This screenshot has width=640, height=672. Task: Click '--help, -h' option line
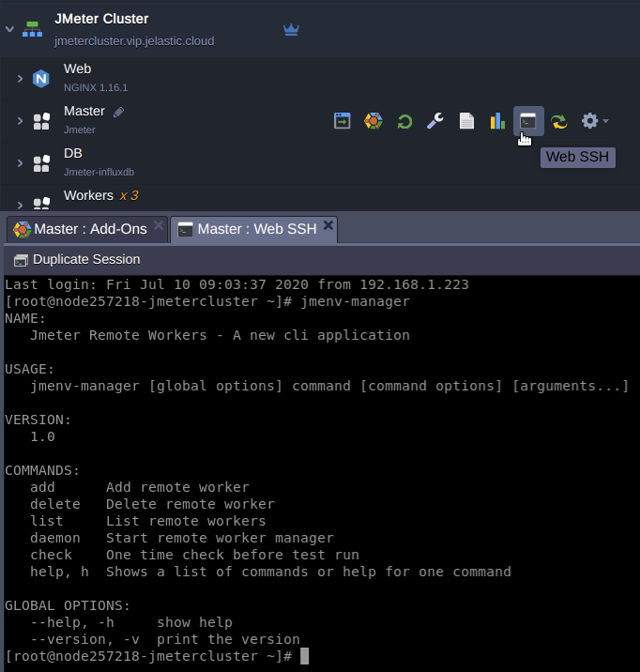[131, 622]
